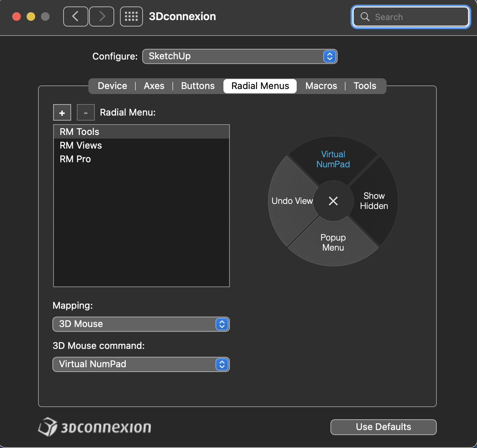Switch to the Macros tab
Screen dimensions: 477x448
(321, 86)
